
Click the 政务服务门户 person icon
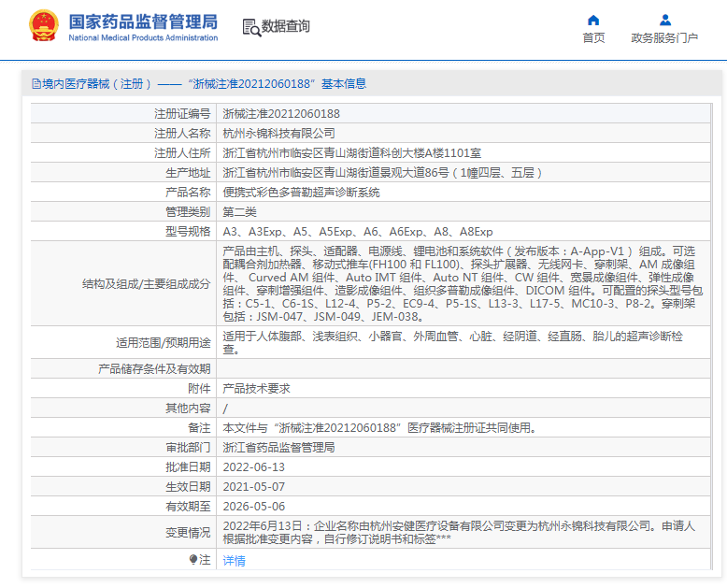(x=664, y=20)
